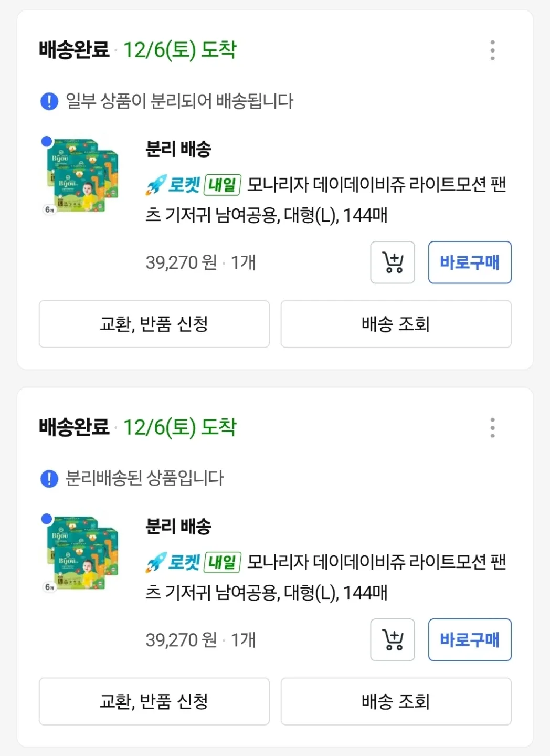Click the cart icon in the bottom order card
Viewport: 550px width, 756px height.
(393, 640)
